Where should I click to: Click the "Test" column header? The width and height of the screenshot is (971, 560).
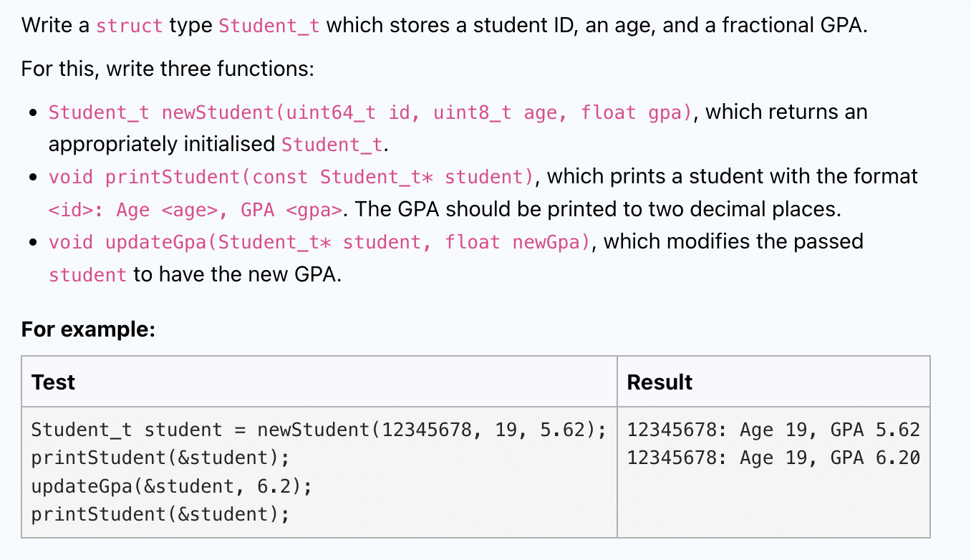[54, 382]
